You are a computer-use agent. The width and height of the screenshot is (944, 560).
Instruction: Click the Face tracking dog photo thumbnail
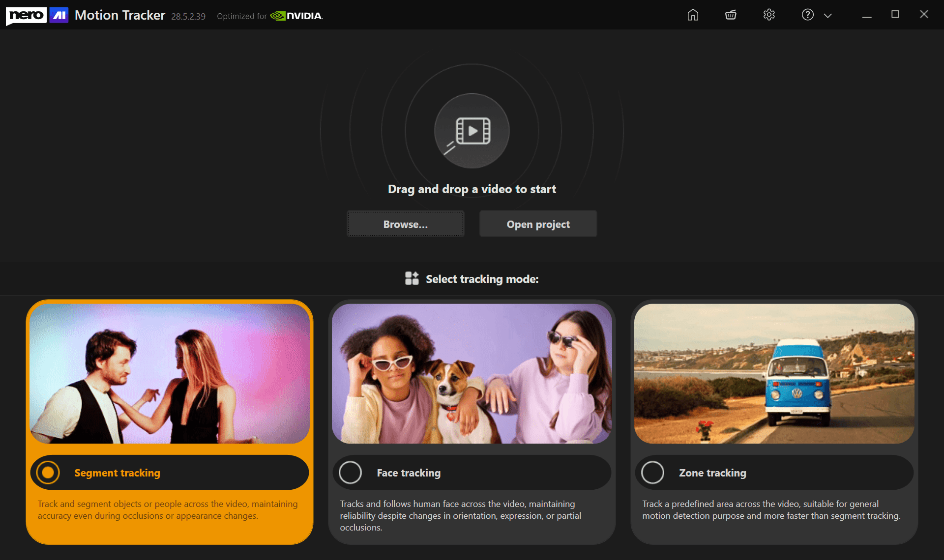pos(472,373)
